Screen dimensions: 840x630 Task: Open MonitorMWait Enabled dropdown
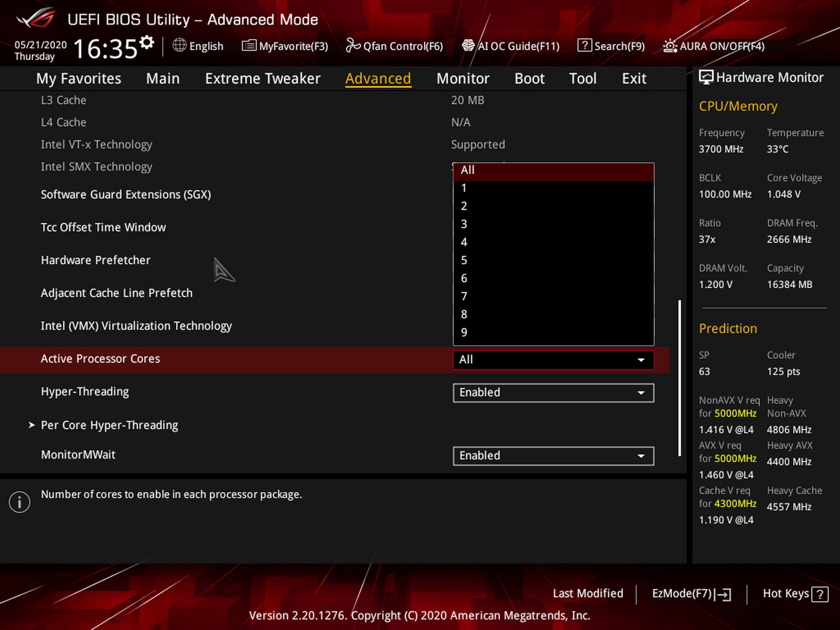(554, 456)
